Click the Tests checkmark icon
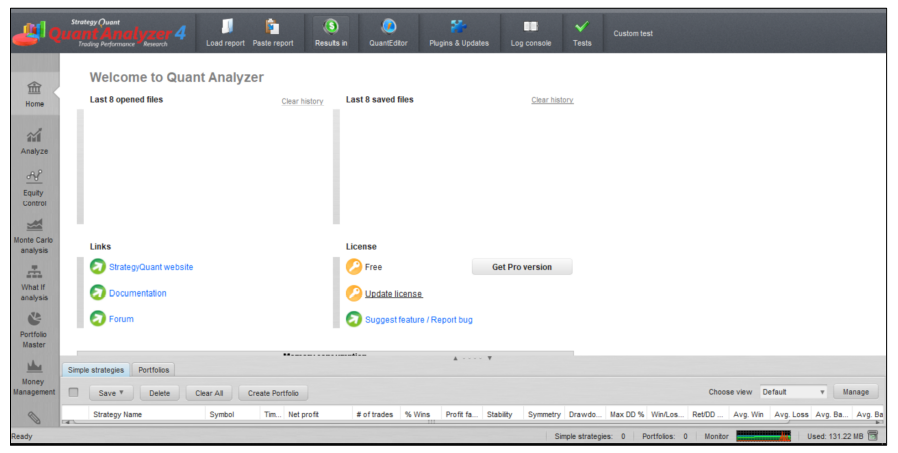 [582, 26]
